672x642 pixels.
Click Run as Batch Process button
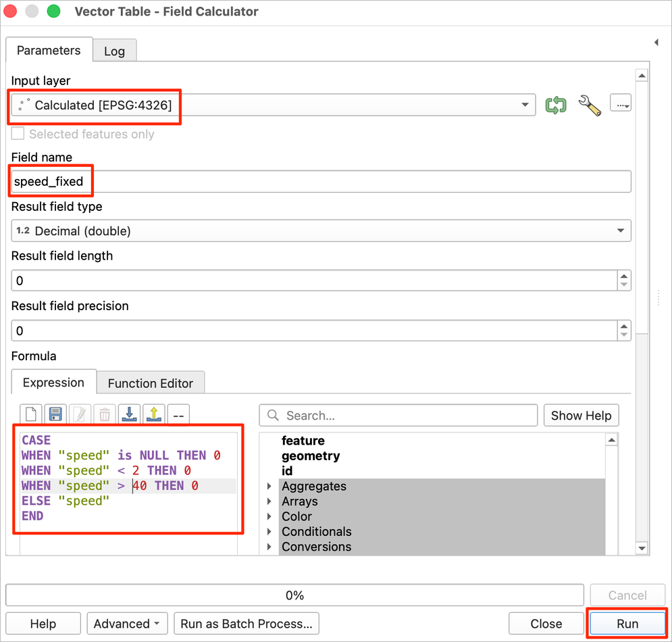(246, 624)
